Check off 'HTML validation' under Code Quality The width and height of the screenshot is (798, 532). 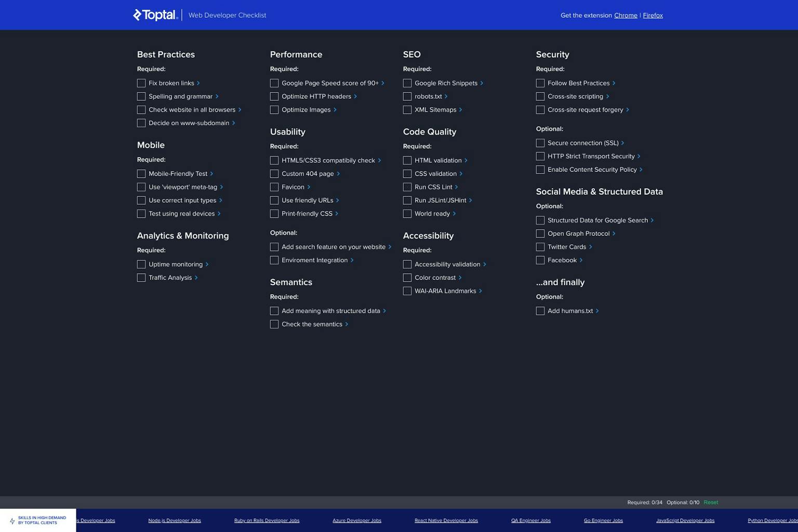(x=407, y=160)
